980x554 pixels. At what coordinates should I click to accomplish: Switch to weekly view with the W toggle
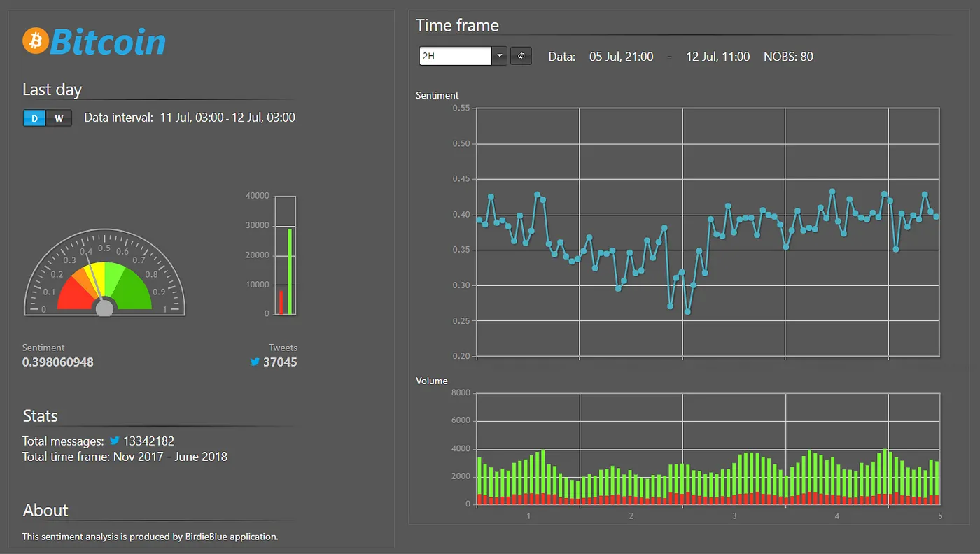(x=59, y=118)
